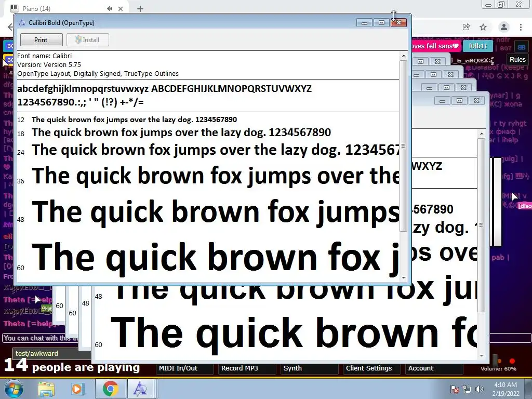The image size is (532, 399).
Task: Click the Record MP3 button
Action: 247,368
